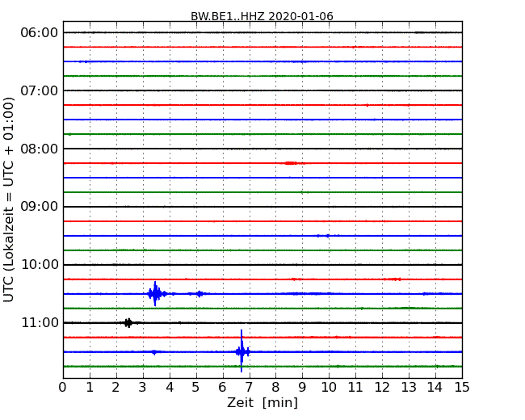The width and height of the screenshot is (525, 420).
Task: Click the x-axis tick label '8'
Action: click(x=275, y=388)
